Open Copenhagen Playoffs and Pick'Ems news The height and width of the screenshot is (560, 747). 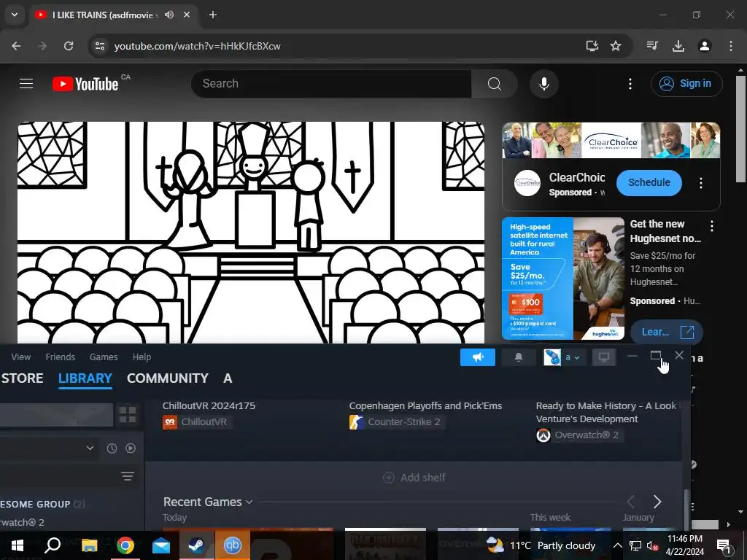[425, 405]
